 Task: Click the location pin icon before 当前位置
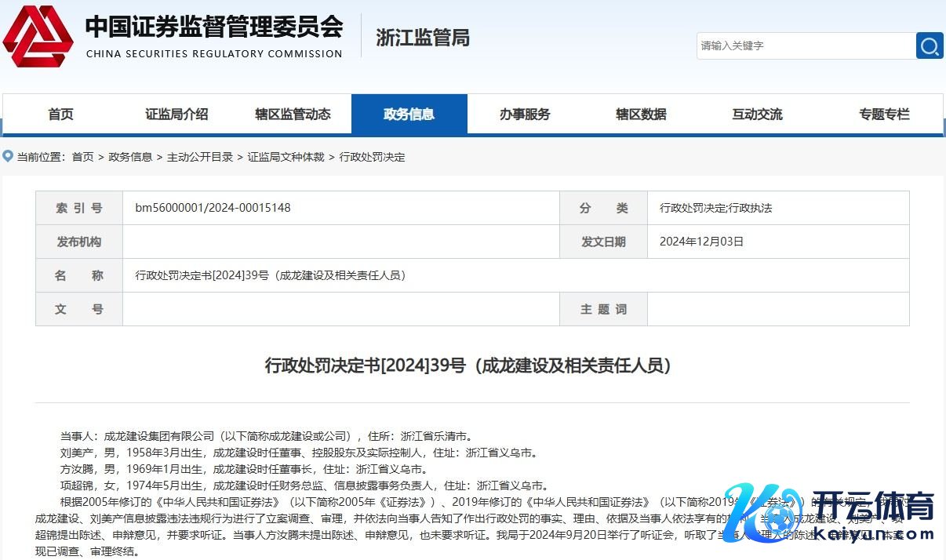coord(9,157)
